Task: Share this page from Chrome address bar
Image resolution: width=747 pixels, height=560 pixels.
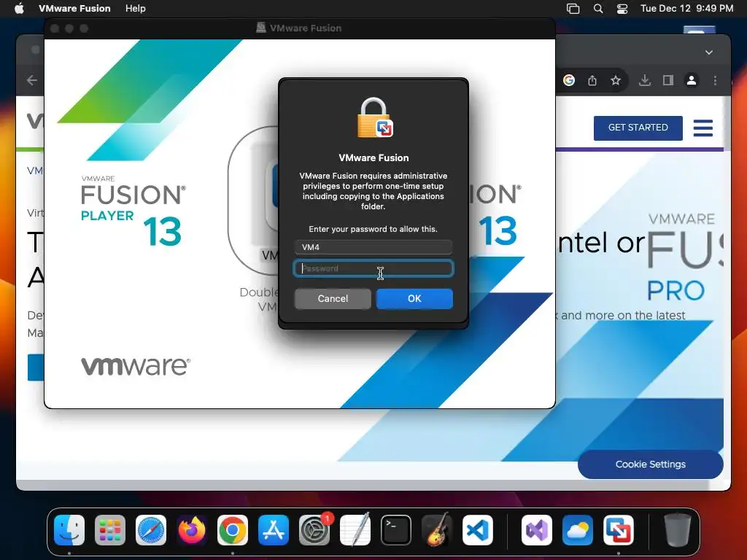Action: [592, 80]
